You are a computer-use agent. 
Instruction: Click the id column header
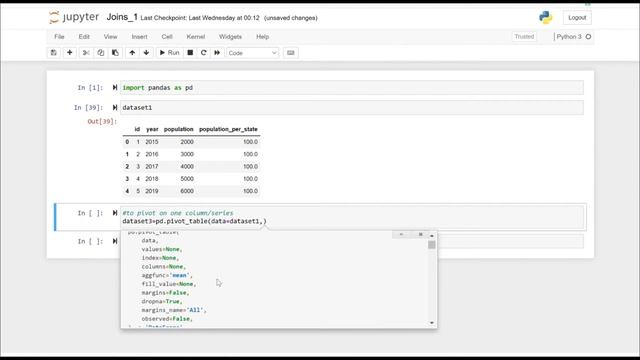pos(137,129)
